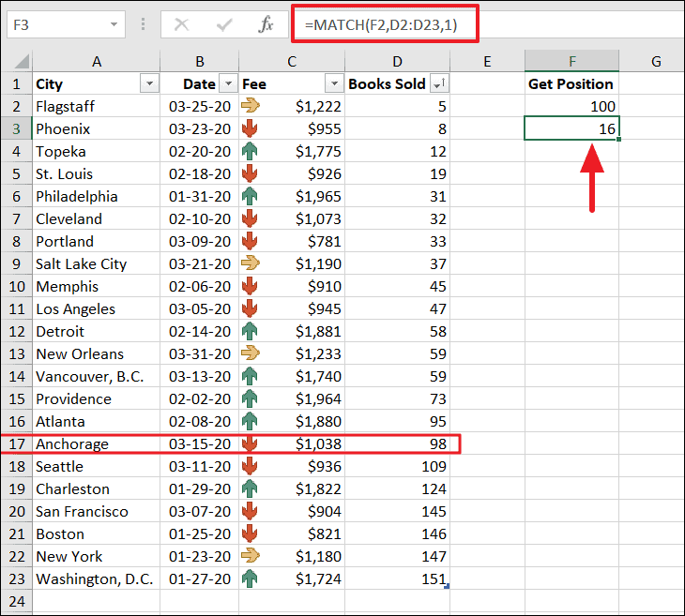Click the Enter checkmark icon in formula bar
Viewport: 685px width, 616px height.
tap(224, 25)
